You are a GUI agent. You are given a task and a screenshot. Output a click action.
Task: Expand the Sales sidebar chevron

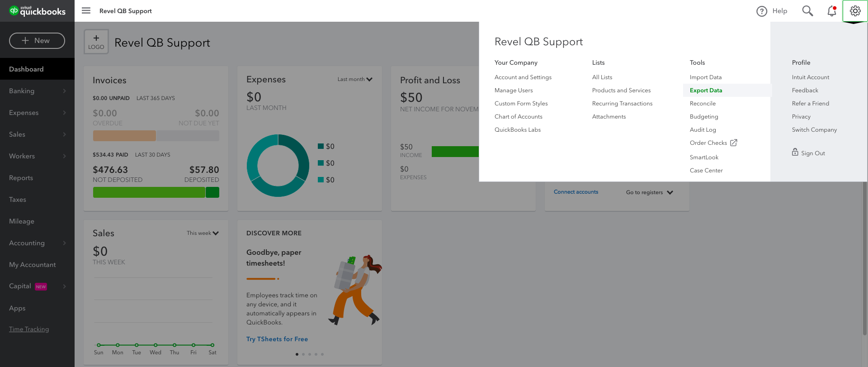(64, 134)
